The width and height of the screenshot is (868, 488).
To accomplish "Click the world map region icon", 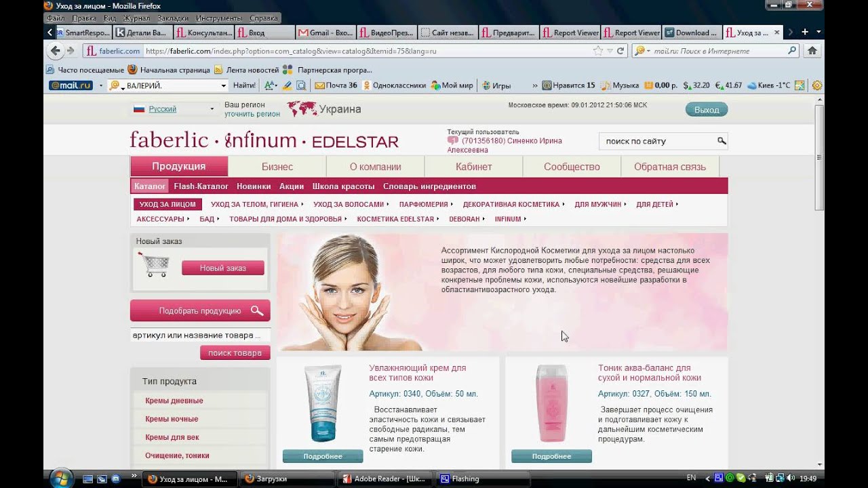I will pyautogui.click(x=302, y=108).
